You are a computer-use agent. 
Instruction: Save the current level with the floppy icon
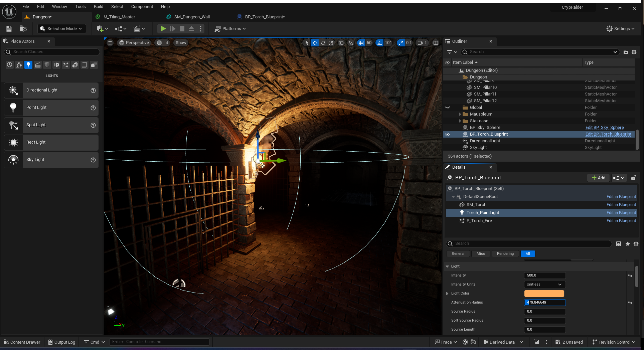(9, 29)
